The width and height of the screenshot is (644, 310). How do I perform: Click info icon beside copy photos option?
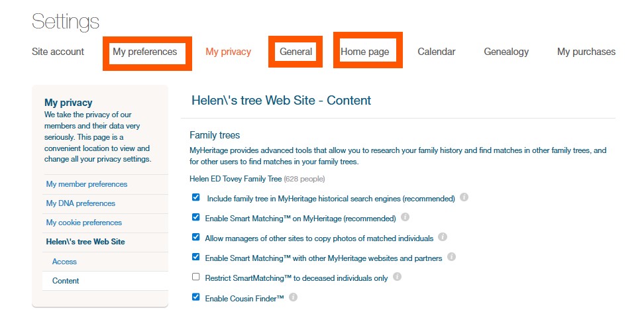(443, 237)
